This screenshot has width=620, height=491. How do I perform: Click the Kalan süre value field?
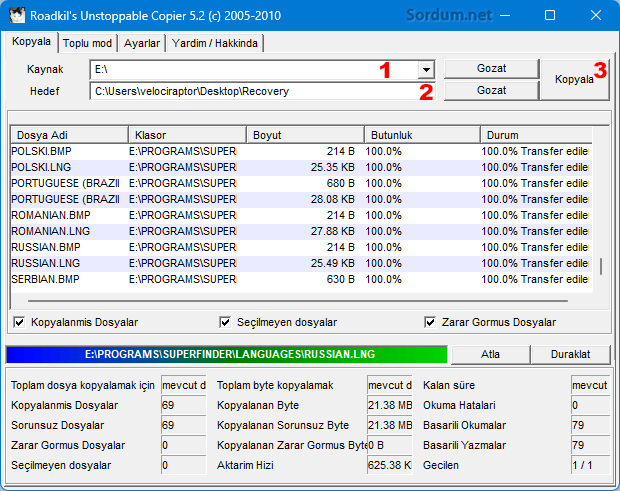click(590, 385)
